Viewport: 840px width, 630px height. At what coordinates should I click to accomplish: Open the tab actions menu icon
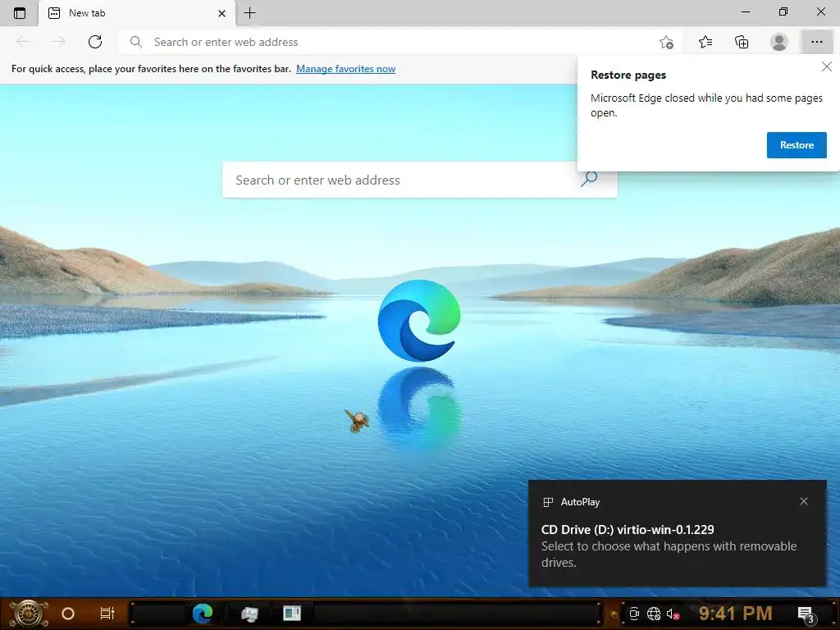(20, 13)
